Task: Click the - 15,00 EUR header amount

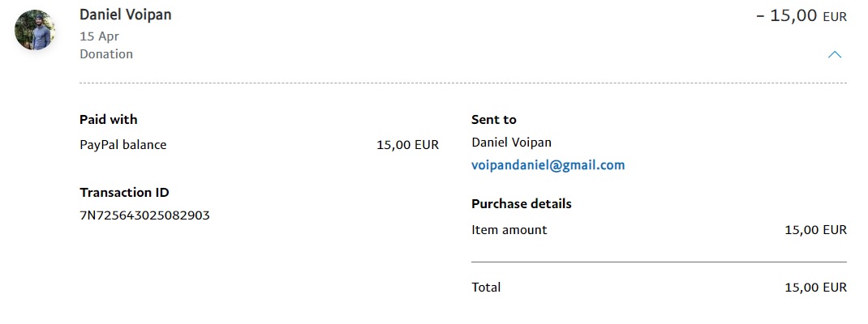Action: point(786,15)
